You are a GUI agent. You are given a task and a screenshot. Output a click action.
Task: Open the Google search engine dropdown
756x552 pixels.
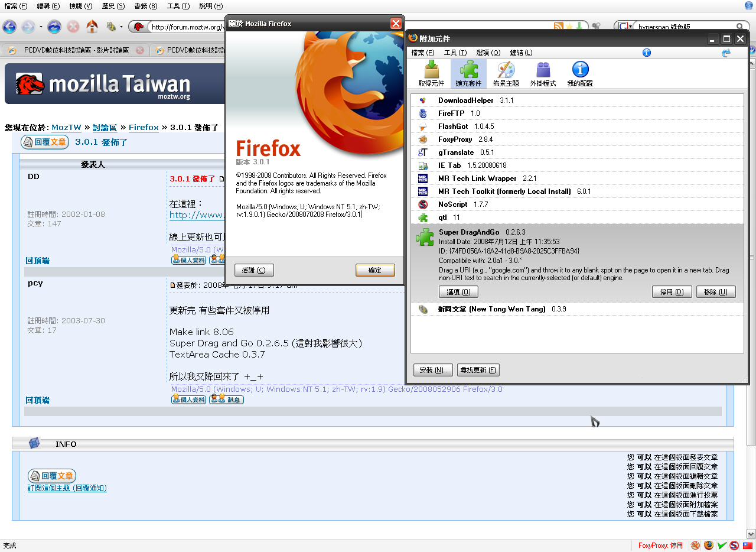tap(624, 27)
